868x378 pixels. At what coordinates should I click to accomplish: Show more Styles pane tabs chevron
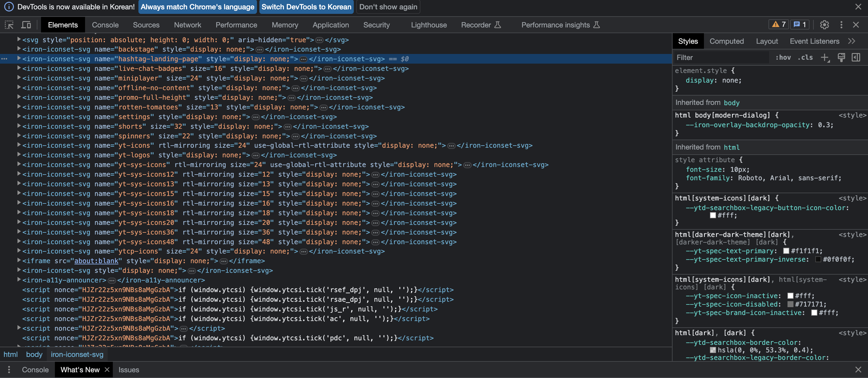coord(852,41)
